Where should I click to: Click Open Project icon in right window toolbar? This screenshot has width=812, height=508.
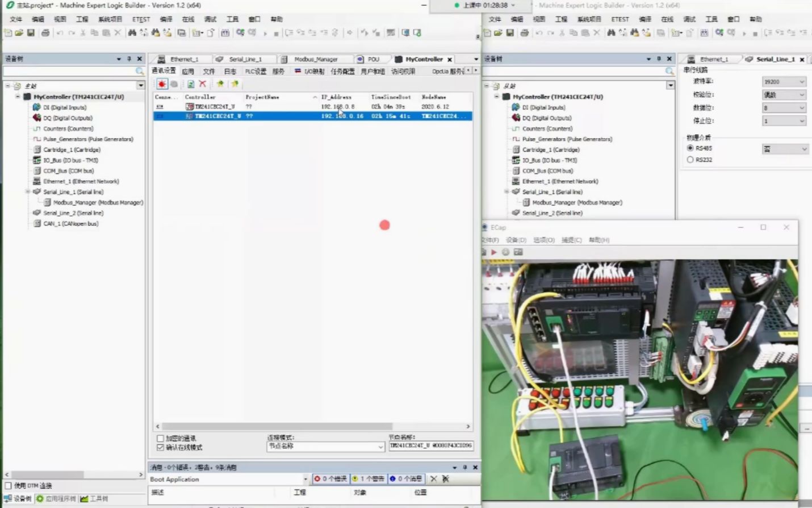(x=499, y=33)
